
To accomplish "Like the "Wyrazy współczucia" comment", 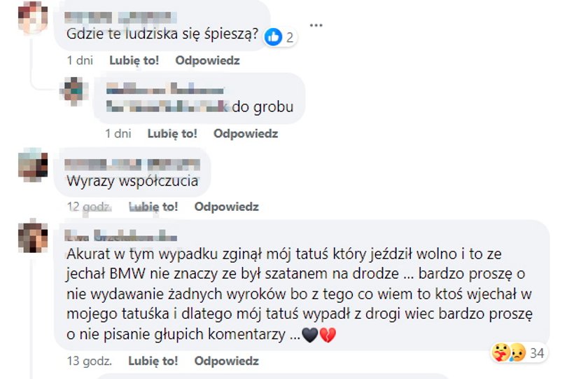I will pyautogui.click(x=153, y=207).
